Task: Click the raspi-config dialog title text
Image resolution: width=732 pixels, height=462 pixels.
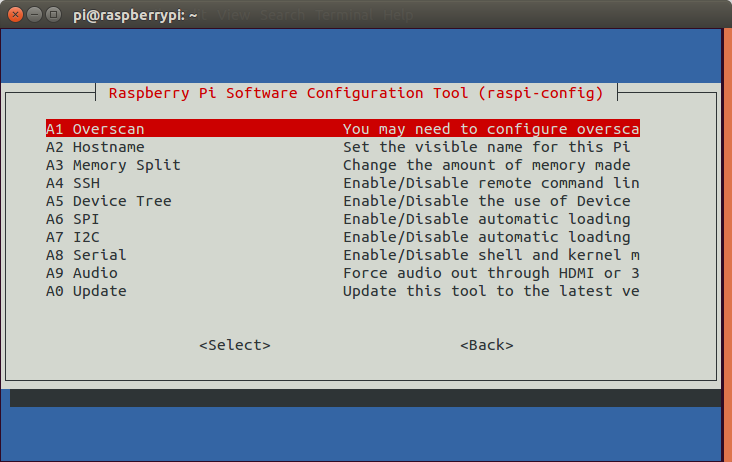Action: pos(356,93)
